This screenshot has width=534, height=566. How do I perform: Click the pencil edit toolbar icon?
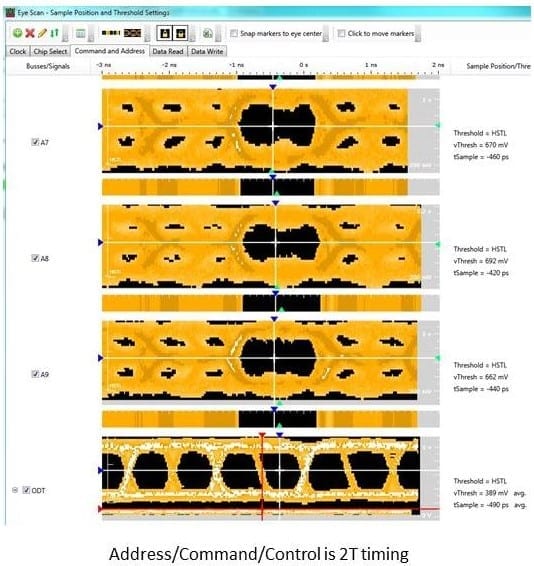(42, 33)
